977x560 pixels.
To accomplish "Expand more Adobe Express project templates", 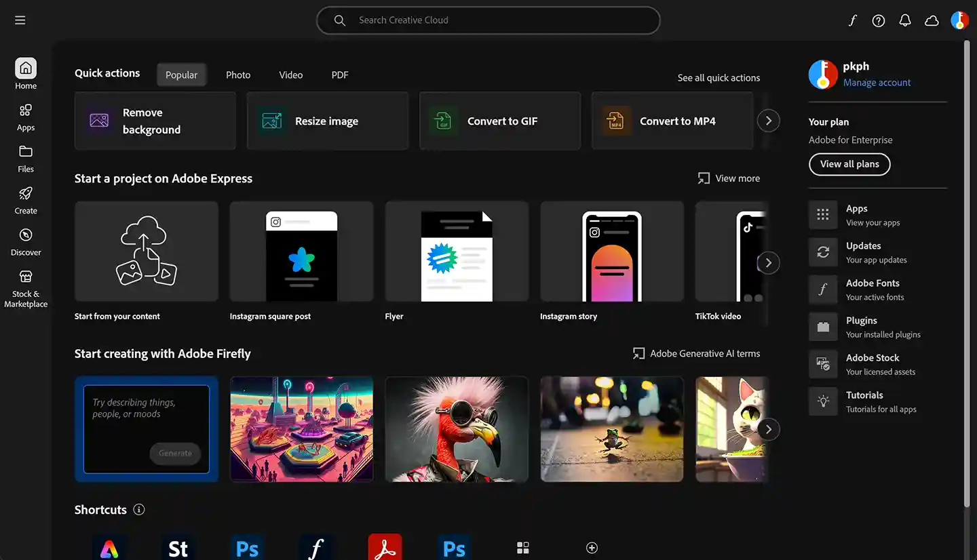I will pos(768,262).
